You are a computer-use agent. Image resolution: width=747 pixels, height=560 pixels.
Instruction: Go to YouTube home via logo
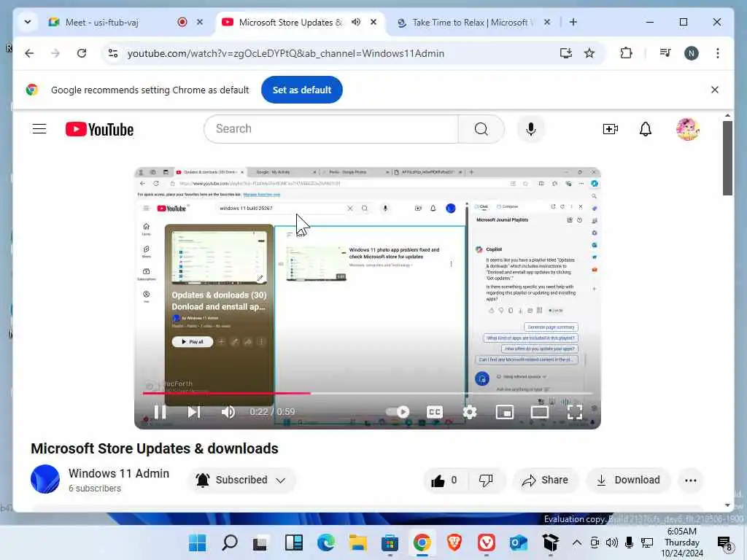pos(99,129)
